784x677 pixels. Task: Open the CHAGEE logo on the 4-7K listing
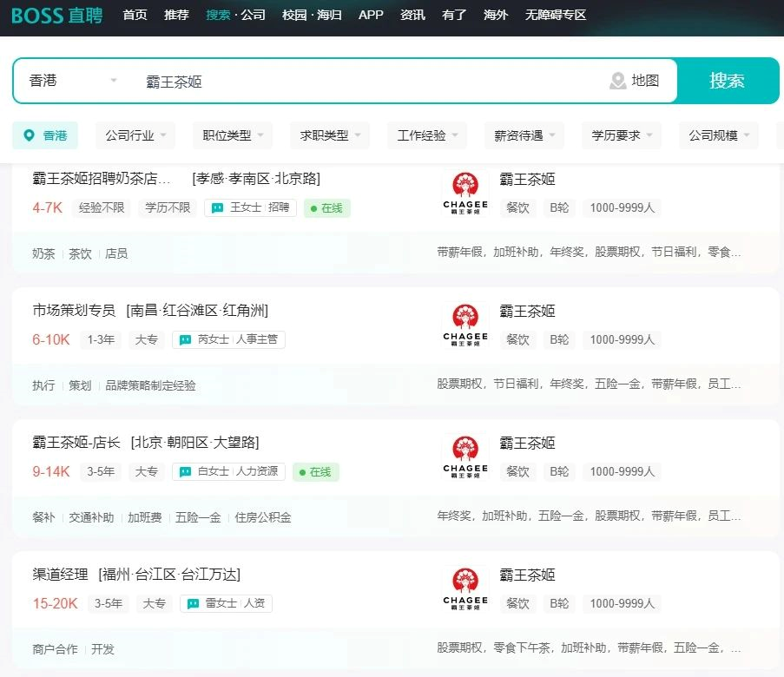tap(465, 193)
